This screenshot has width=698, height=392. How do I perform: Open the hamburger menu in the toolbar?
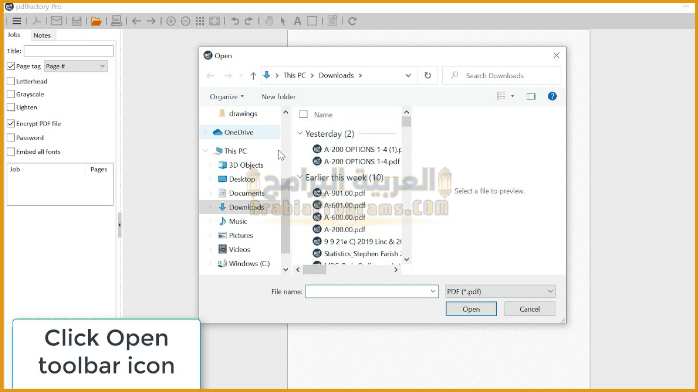pos(17,21)
